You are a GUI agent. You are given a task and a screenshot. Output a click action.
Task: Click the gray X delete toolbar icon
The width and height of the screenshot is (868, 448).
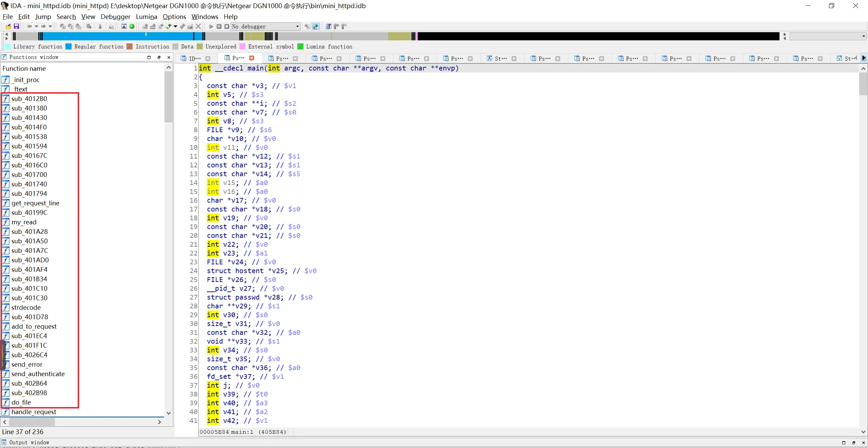click(x=198, y=26)
